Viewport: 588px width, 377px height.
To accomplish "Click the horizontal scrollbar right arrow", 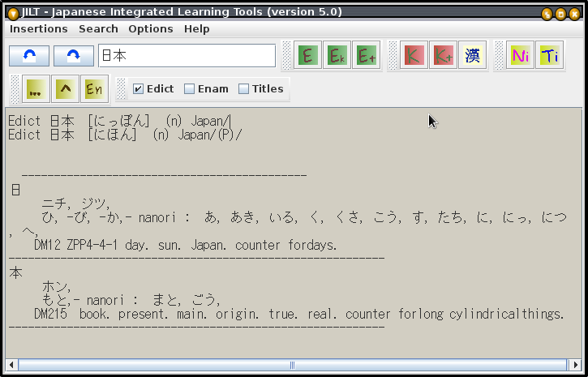I will (576, 365).
